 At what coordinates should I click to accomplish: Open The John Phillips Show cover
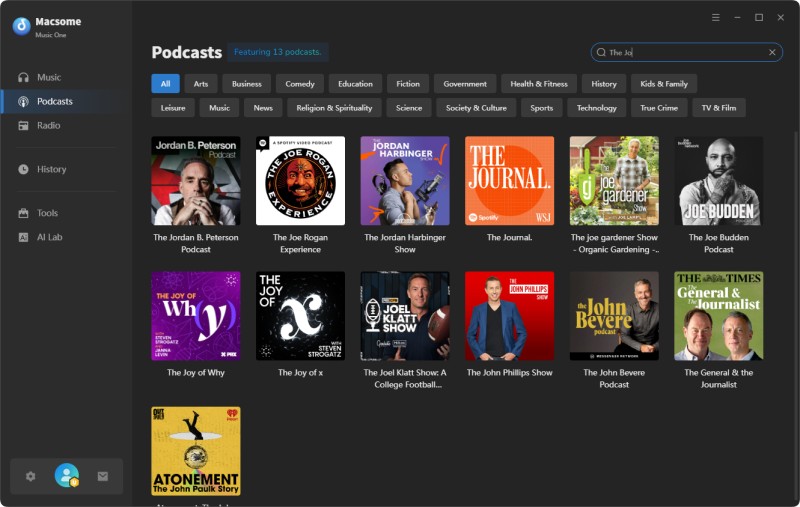tap(510, 316)
